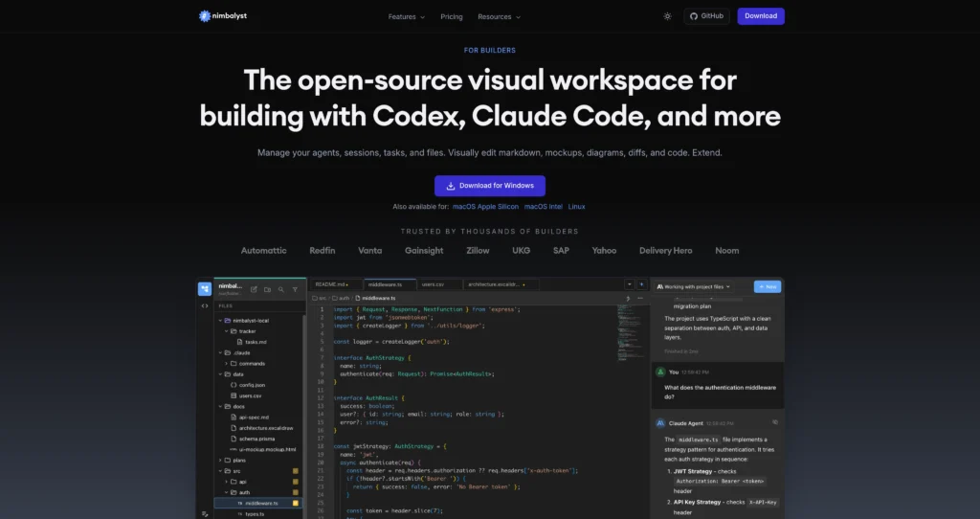980x519 pixels.
Task: Open Working with project files dropdown
Action: click(694, 286)
